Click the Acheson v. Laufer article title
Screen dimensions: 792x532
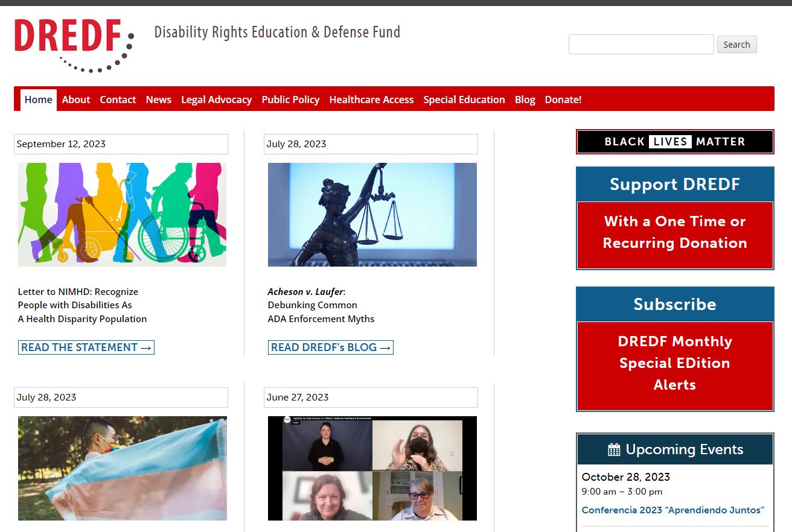[321, 305]
